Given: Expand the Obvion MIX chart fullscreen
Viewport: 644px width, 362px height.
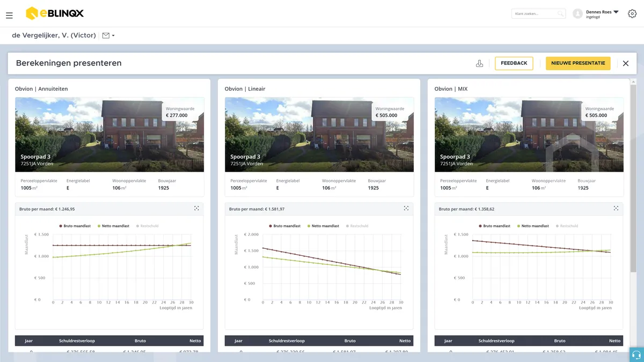Looking at the screenshot, I should (x=616, y=208).
